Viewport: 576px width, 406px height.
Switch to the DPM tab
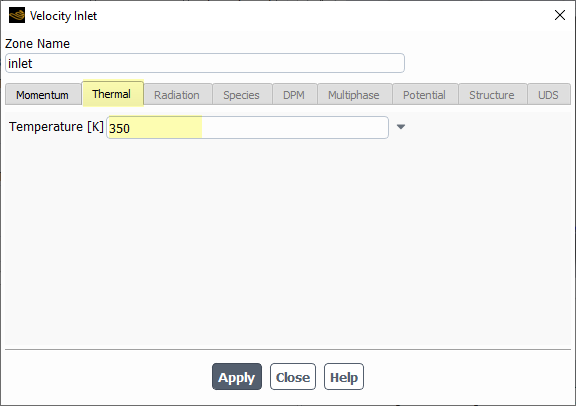coord(295,95)
